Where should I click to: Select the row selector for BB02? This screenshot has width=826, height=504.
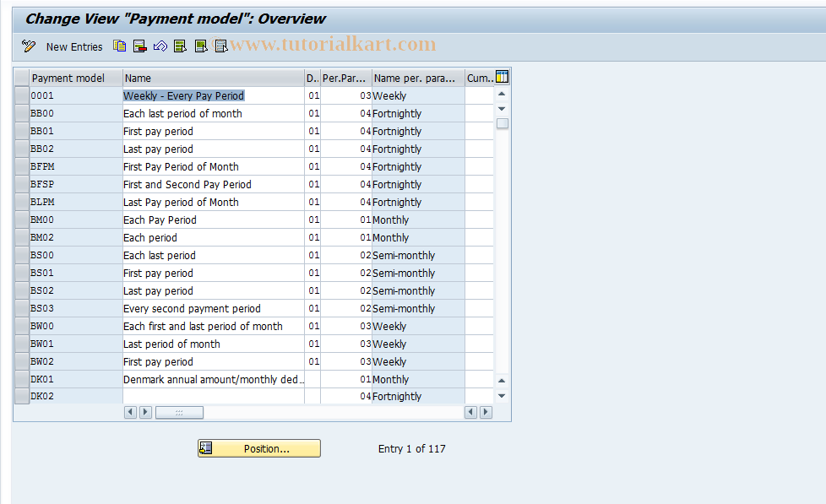click(x=22, y=149)
